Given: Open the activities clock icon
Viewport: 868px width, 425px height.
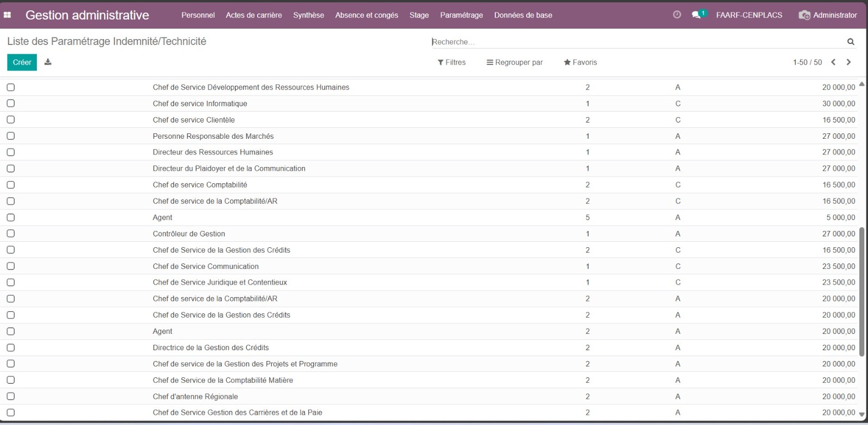Looking at the screenshot, I should [676, 15].
